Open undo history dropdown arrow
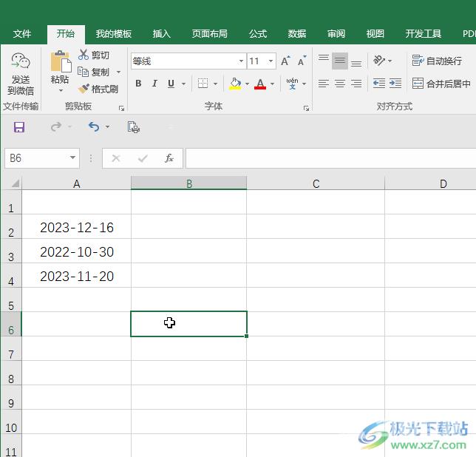Screen dimensions: 476x457 [107, 126]
